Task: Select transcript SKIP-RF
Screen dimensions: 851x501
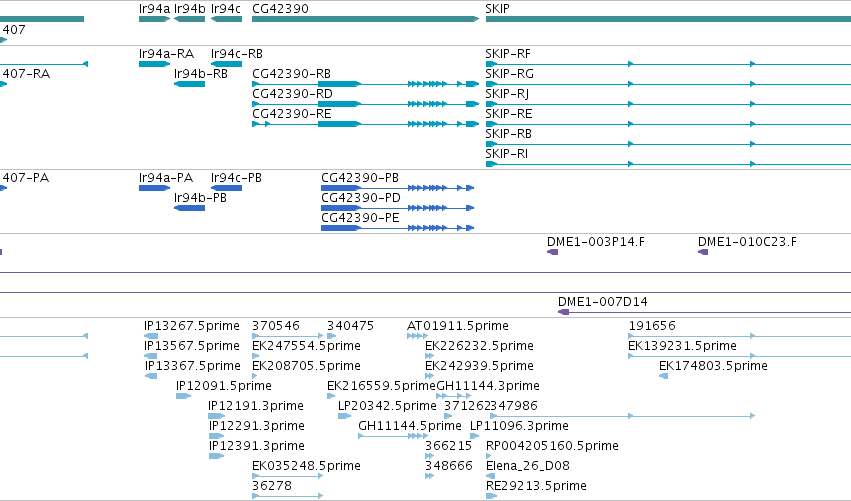Action: 668,64
